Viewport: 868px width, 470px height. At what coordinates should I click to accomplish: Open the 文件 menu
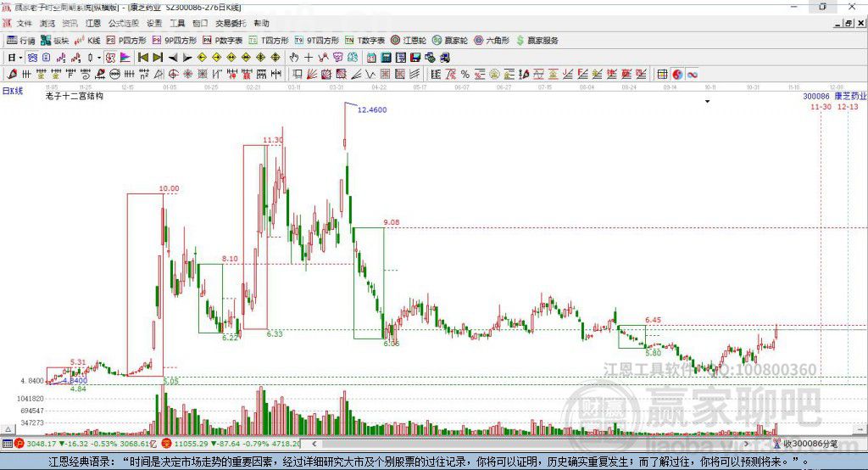pyautogui.click(x=25, y=23)
